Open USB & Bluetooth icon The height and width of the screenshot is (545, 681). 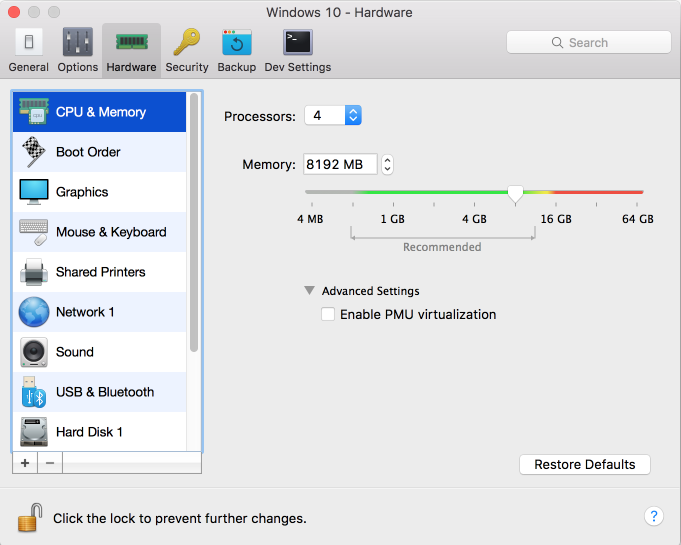34,392
